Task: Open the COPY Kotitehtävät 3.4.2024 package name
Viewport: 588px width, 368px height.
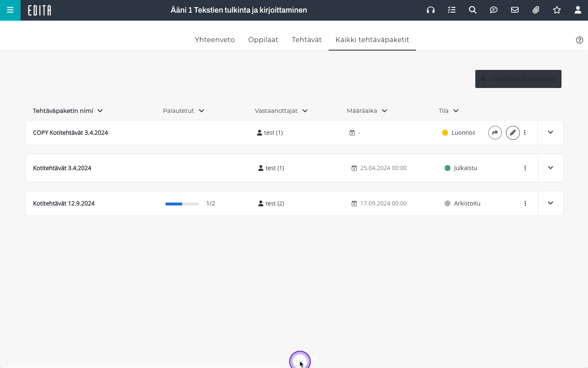Action: (70, 133)
